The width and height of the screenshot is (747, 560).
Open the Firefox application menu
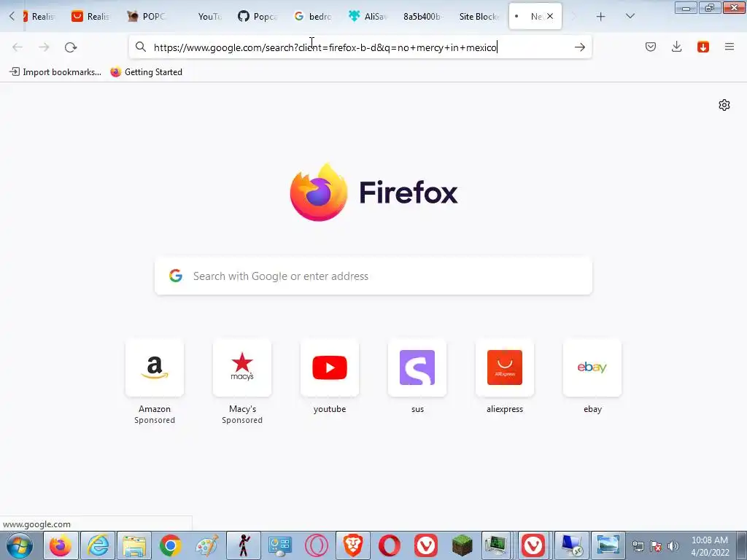729,47
